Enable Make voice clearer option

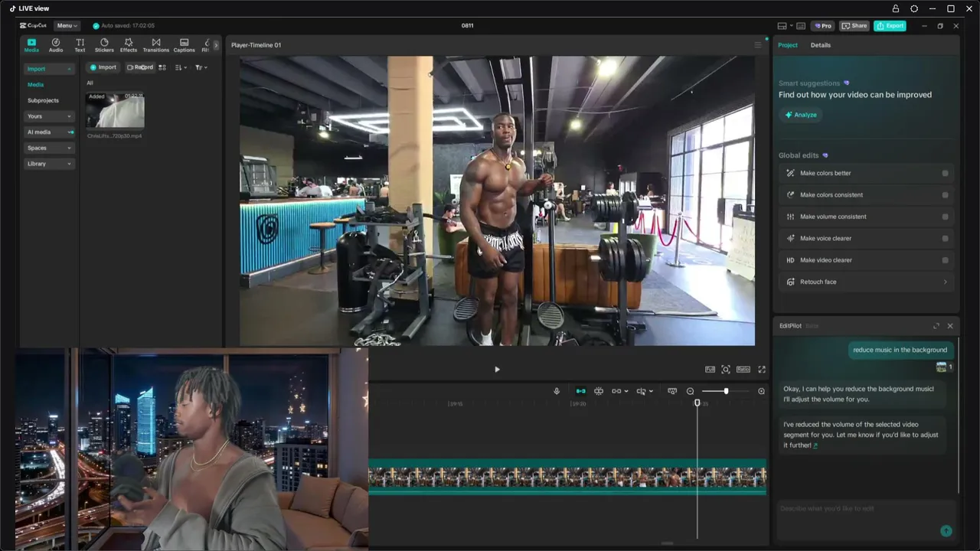coord(945,238)
